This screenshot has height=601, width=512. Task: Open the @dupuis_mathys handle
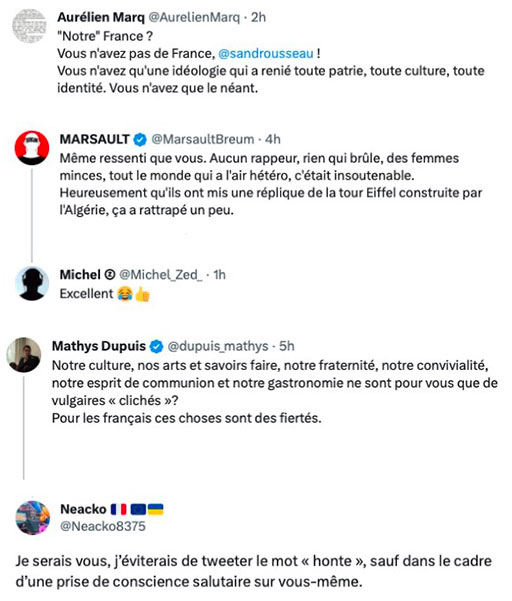point(218,346)
